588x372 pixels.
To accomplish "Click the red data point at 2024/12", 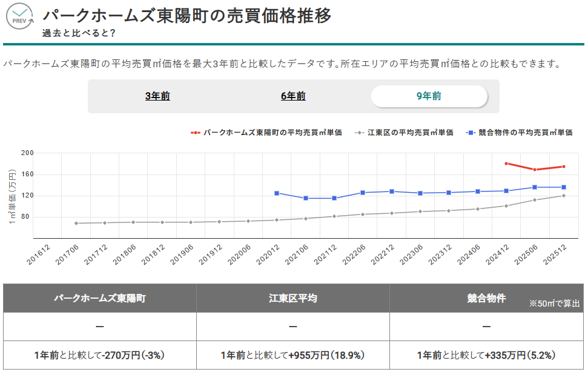I will click(506, 163).
